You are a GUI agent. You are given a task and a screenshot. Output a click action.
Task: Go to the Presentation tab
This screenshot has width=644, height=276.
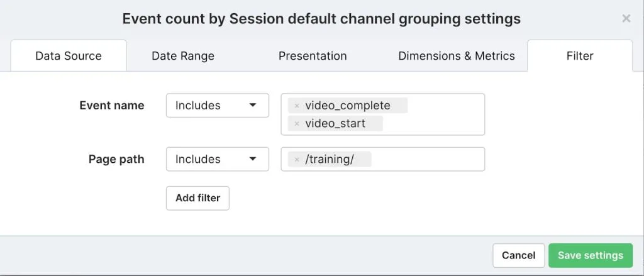pyautogui.click(x=313, y=56)
